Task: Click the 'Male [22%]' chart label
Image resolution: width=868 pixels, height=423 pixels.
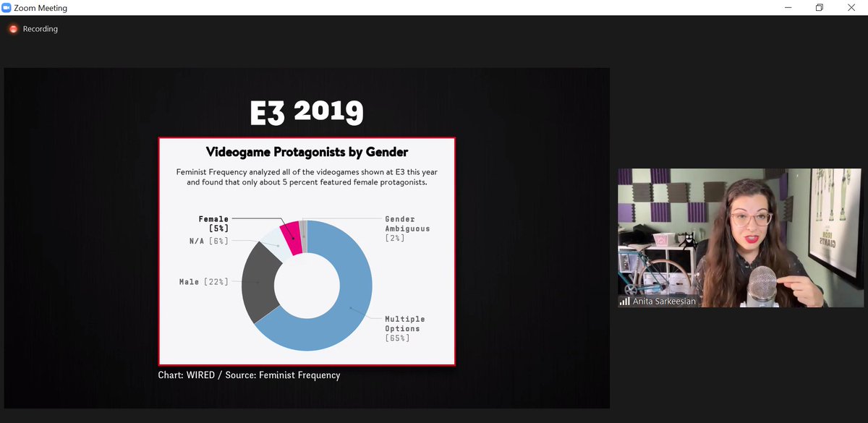Action: [204, 281]
